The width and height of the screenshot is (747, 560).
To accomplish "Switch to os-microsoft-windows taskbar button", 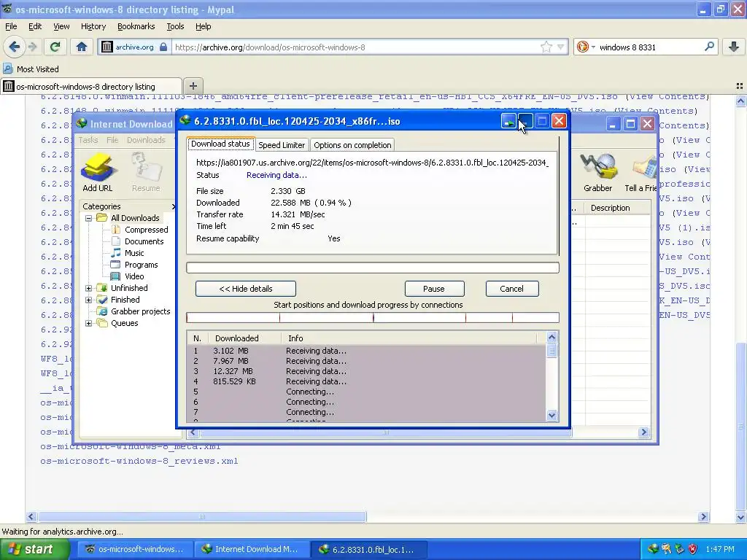I will [x=136, y=549].
